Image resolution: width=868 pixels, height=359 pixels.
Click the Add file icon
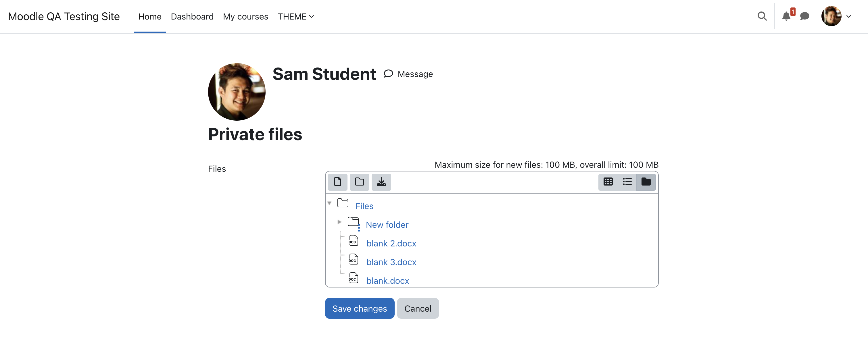point(337,182)
